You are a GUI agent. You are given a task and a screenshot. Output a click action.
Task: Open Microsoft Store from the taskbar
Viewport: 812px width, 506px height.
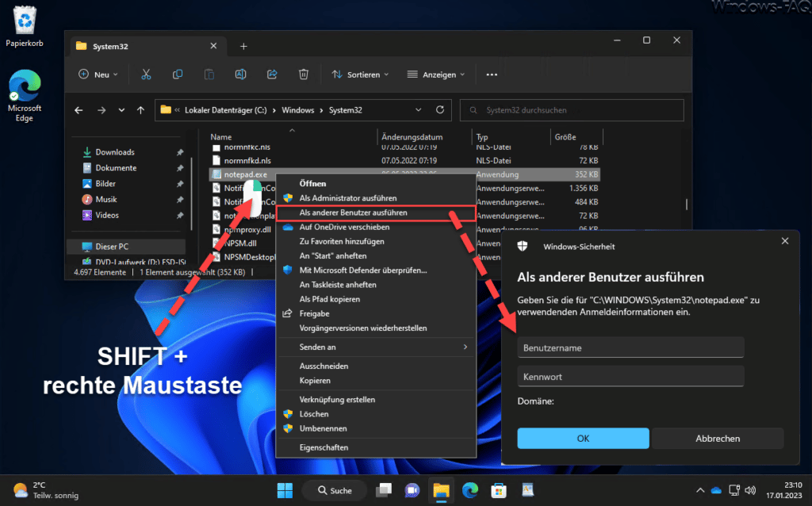point(499,490)
